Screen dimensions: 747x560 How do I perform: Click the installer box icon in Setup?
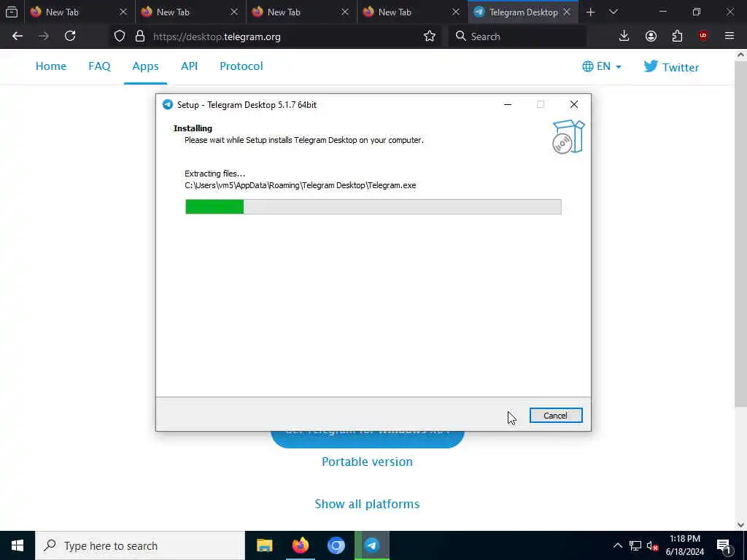(568, 136)
